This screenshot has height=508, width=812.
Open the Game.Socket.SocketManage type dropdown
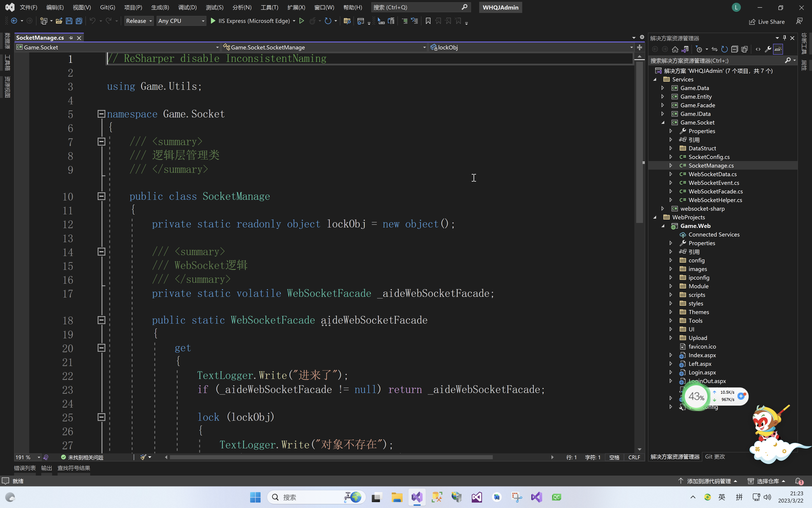324,47
